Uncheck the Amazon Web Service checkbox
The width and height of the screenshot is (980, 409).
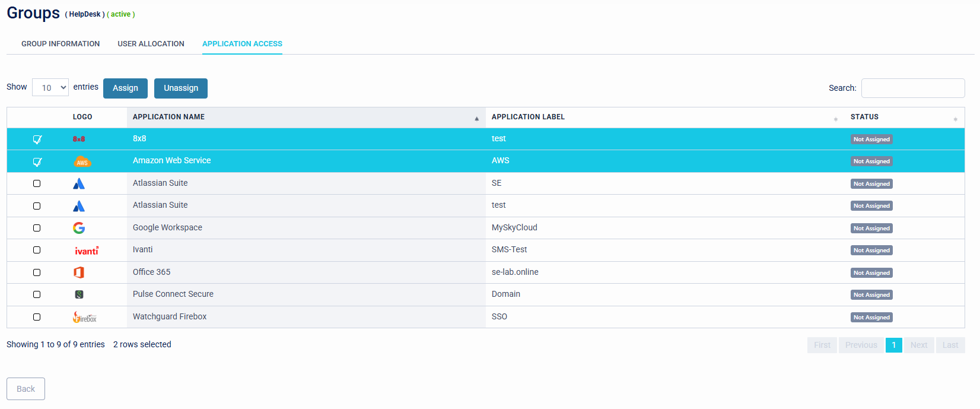pyautogui.click(x=37, y=161)
